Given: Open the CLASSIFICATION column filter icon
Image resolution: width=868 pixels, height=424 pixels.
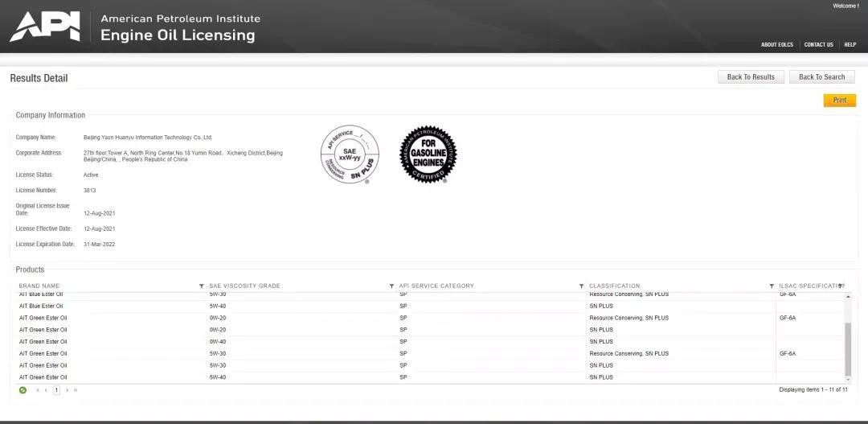Looking at the screenshot, I should tap(772, 286).
